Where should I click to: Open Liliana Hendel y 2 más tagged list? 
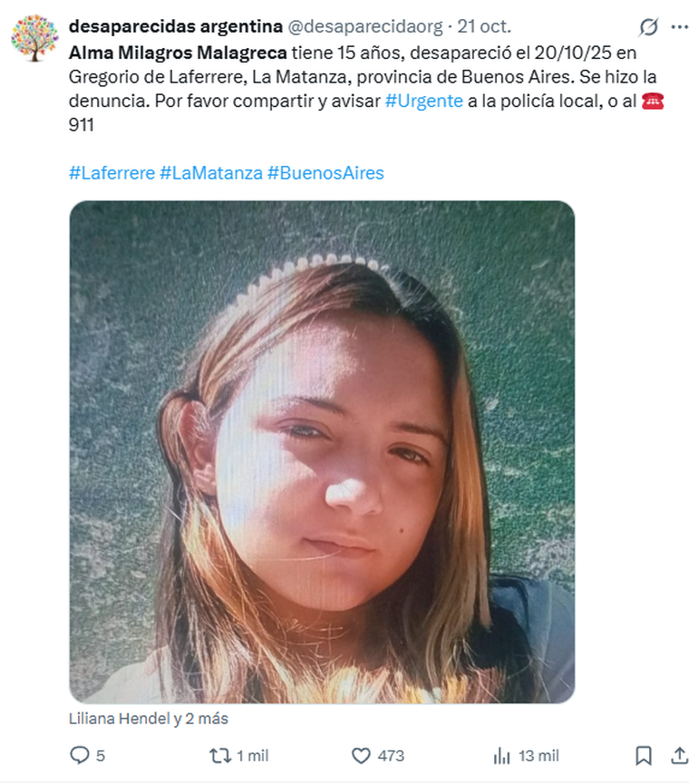[x=149, y=719]
